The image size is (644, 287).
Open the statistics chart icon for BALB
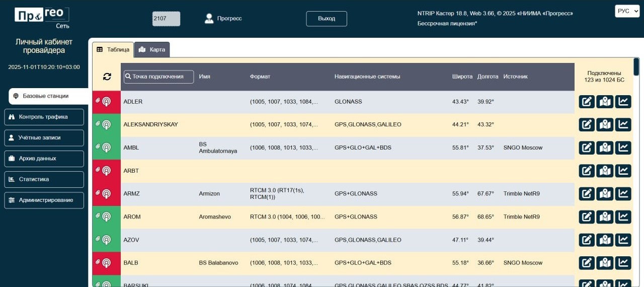pos(623,263)
